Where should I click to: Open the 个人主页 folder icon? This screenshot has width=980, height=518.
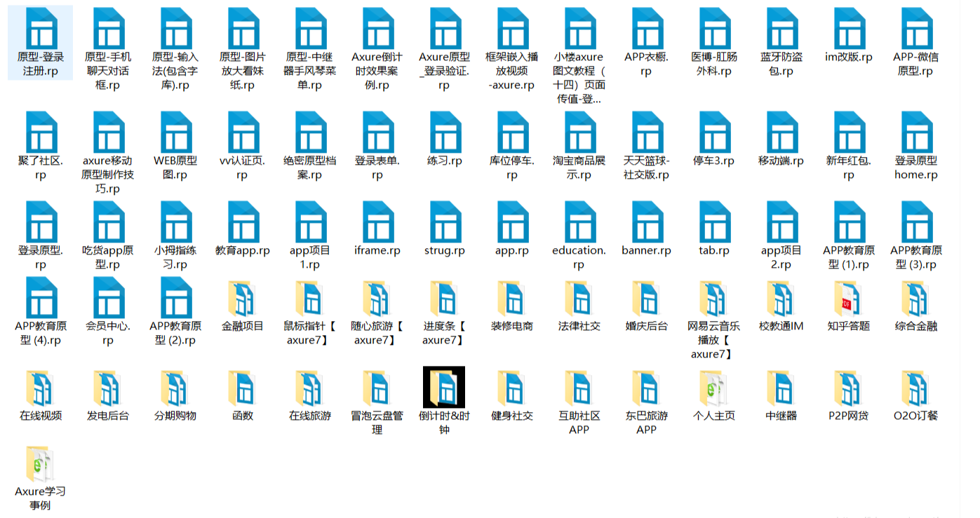pos(714,388)
